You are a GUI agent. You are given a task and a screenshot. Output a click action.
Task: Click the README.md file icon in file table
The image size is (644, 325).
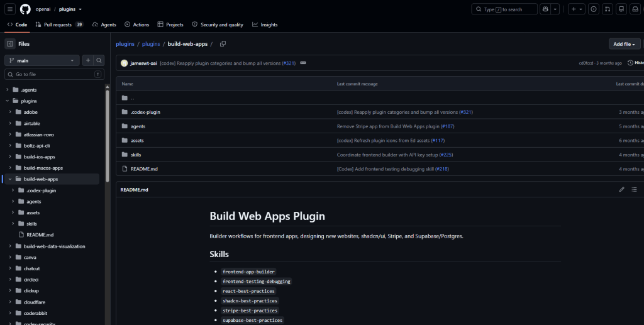[x=125, y=168]
